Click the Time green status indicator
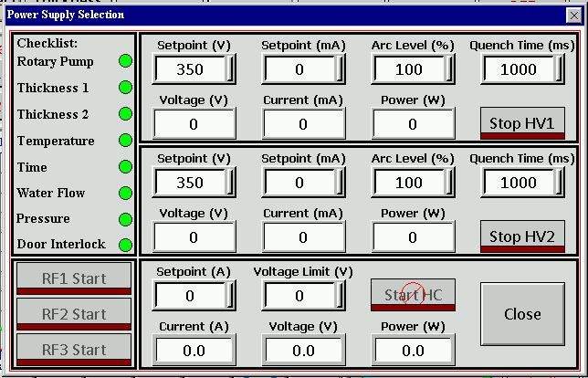This screenshot has width=588, height=378. (125, 167)
